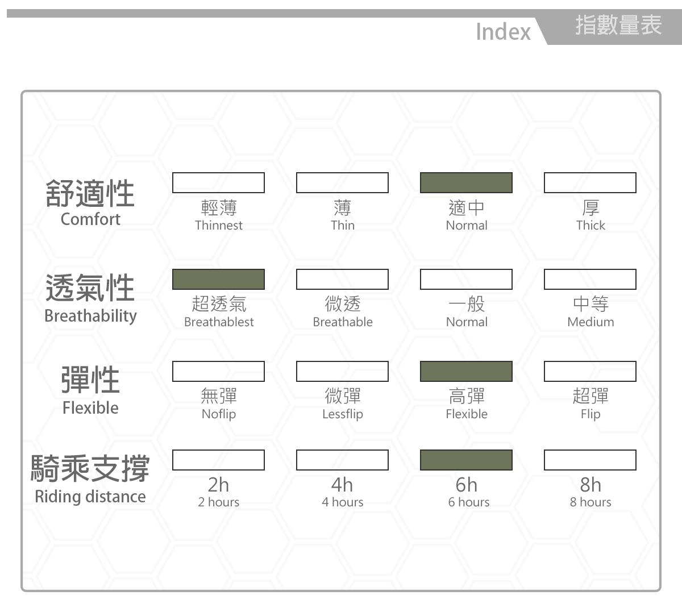This screenshot has height=616, width=682.
Task: Click the filled 6 hours box
Action: [x=466, y=460]
